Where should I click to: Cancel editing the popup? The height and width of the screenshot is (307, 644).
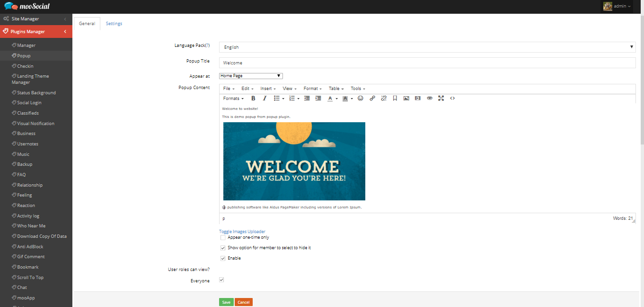coord(244,302)
